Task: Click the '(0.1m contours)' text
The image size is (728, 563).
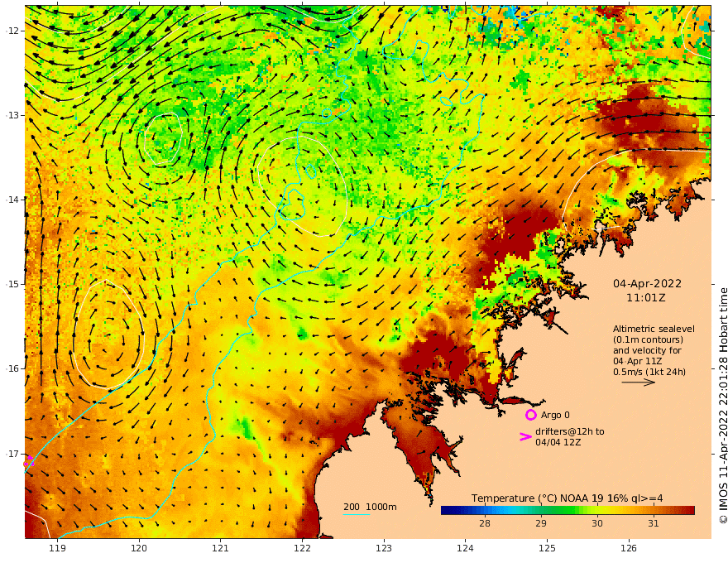Action: tap(648, 339)
